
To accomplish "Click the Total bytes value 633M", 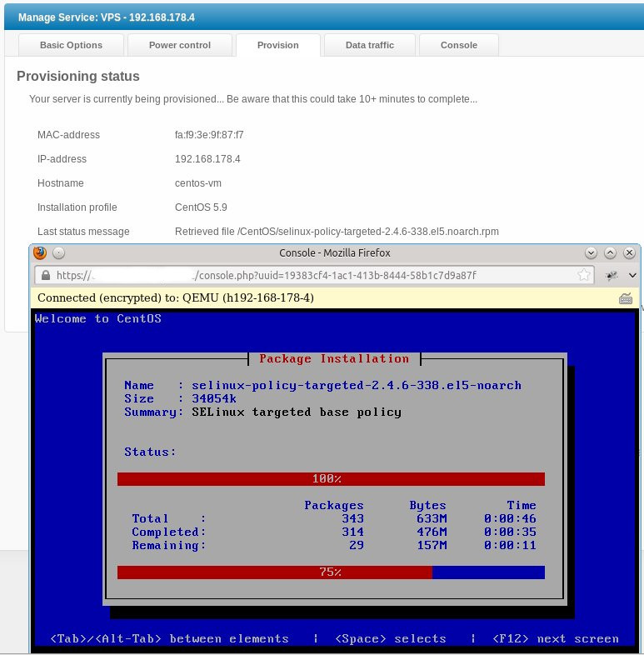I will point(432,518).
